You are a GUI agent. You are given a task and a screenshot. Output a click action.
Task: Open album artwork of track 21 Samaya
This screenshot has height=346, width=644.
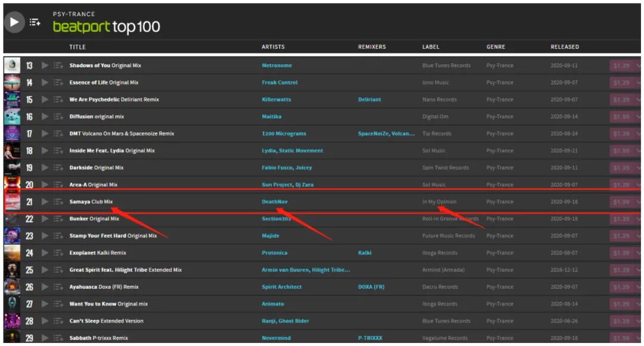click(12, 202)
